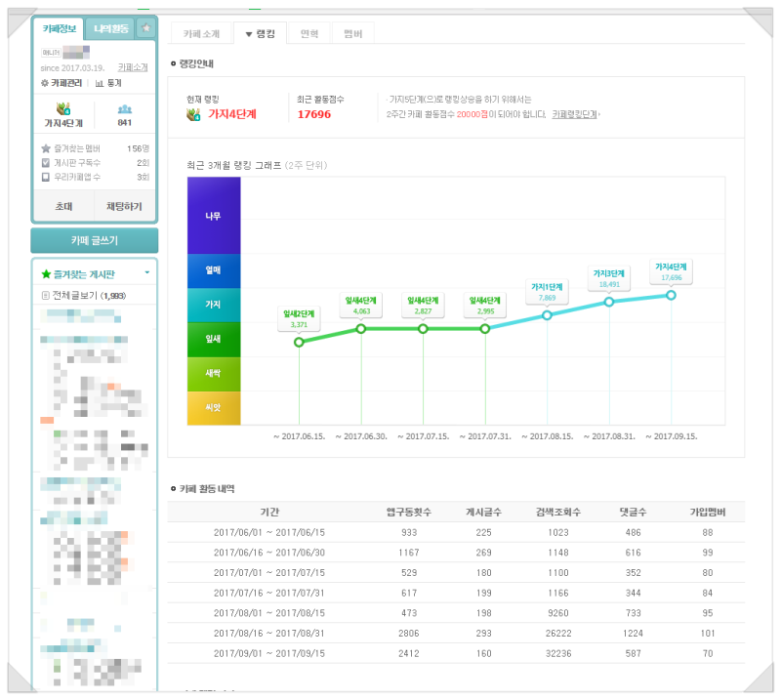Image resolution: width=781 pixels, height=700 pixels.
Task: Click the 가지4단계 17,696 graph label
Action: [671, 272]
